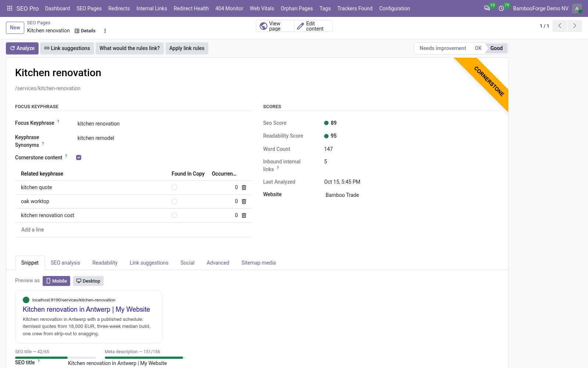
Task: Go to next record arrow
Action: pyautogui.click(x=575, y=26)
